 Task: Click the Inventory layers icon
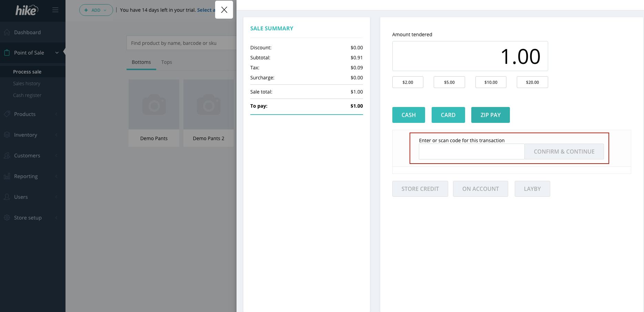(7, 135)
